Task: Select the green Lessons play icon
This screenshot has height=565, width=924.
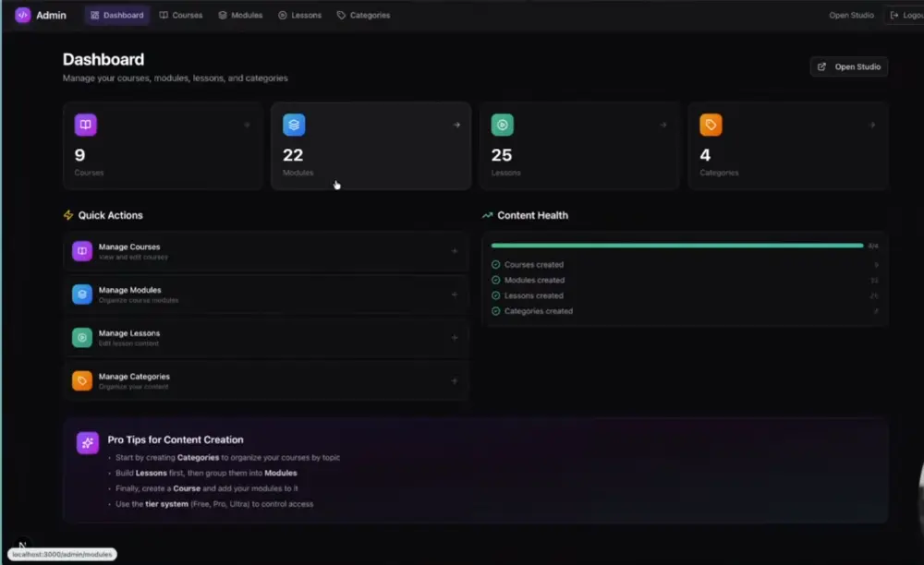Action: (x=500, y=124)
